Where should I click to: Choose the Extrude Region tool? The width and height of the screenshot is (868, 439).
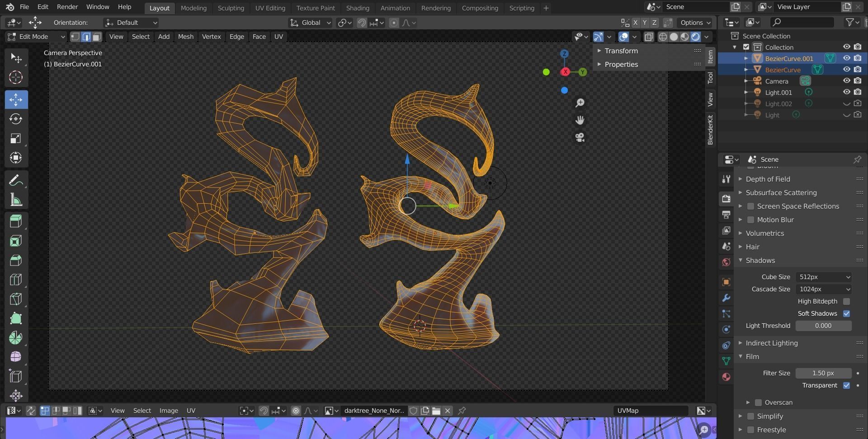pyautogui.click(x=16, y=221)
